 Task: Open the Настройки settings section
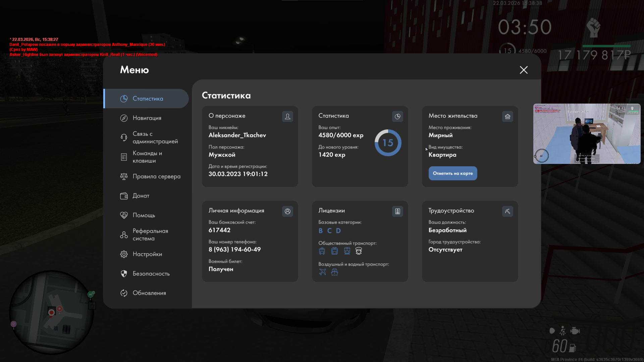pyautogui.click(x=147, y=254)
